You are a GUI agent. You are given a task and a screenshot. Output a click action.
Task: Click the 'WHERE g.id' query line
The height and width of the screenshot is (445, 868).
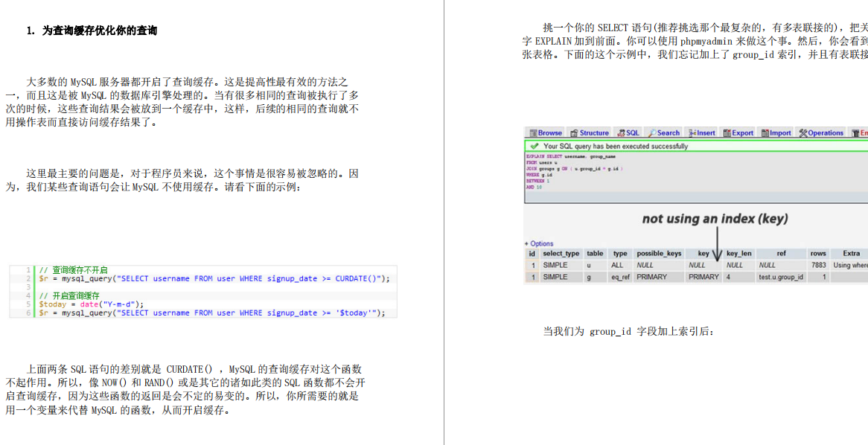[x=538, y=175]
